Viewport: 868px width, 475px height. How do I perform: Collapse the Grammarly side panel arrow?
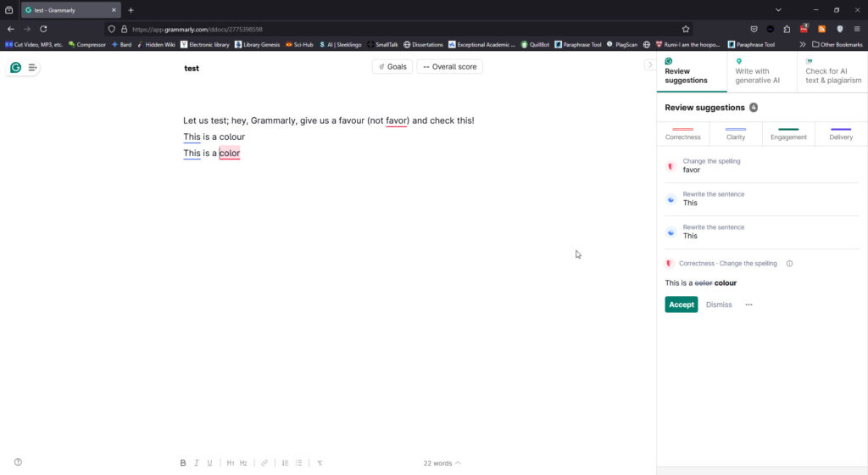pyautogui.click(x=650, y=64)
